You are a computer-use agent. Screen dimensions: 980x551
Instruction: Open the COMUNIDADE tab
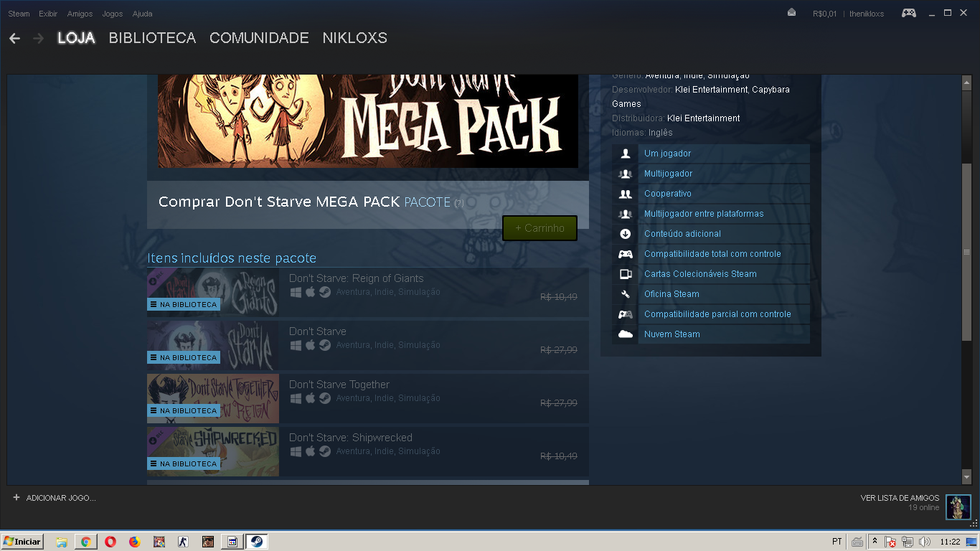(259, 38)
